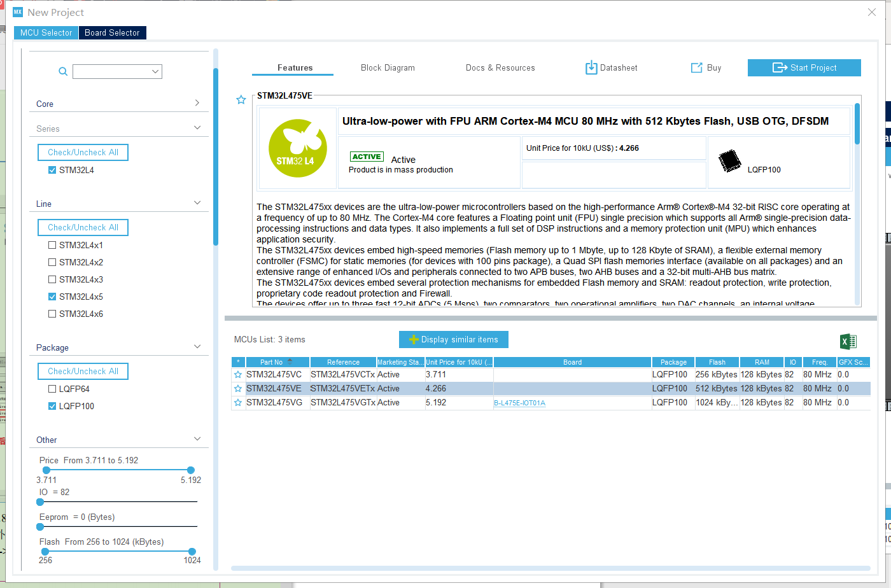The height and width of the screenshot is (588, 891).
Task: Select the STM32L475VGTx reference cell
Action: pyautogui.click(x=343, y=403)
